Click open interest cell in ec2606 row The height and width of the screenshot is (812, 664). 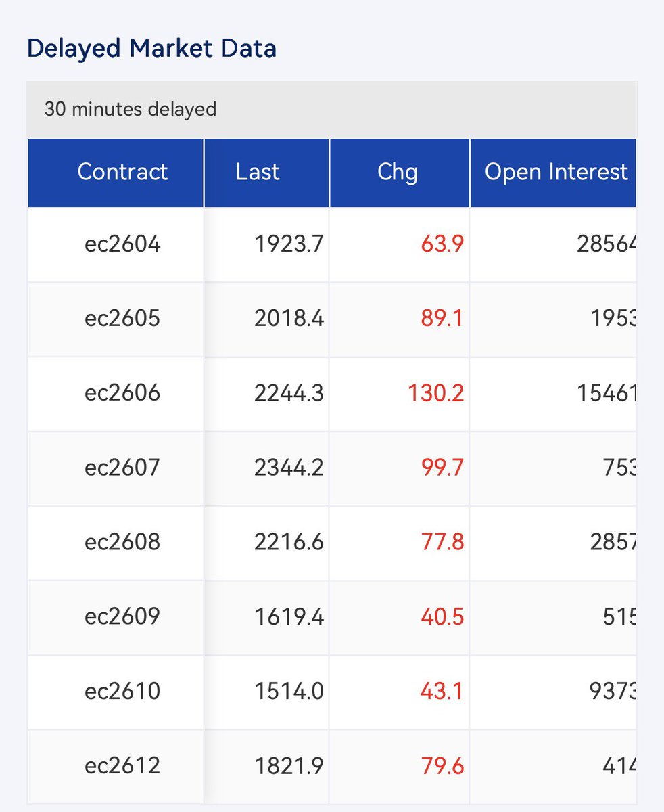553,393
